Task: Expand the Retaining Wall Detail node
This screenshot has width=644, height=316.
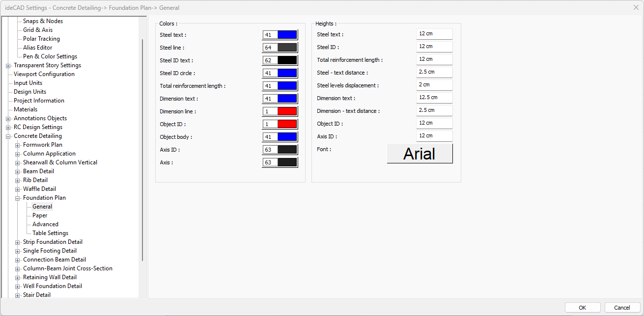Action: (18, 277)
